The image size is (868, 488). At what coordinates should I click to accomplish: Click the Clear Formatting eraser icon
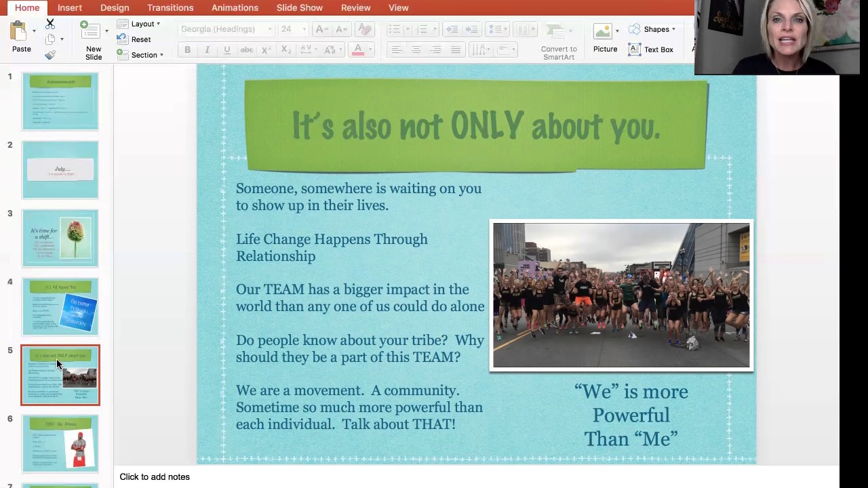[x=364, y=29]
